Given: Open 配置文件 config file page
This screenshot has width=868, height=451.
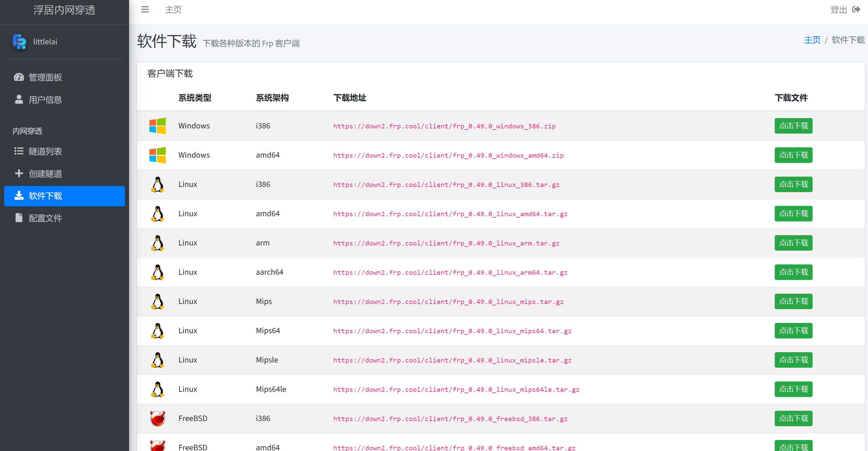Looking at the screenshot, I should [45, 218].
